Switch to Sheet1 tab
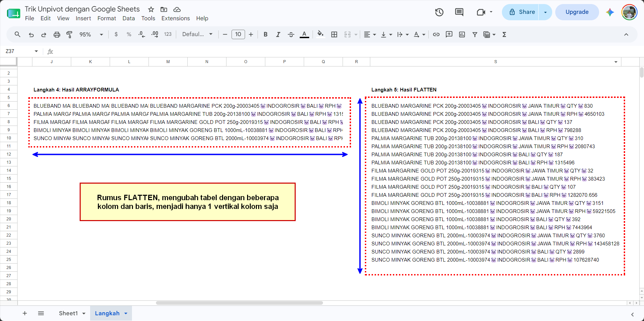 69,313
